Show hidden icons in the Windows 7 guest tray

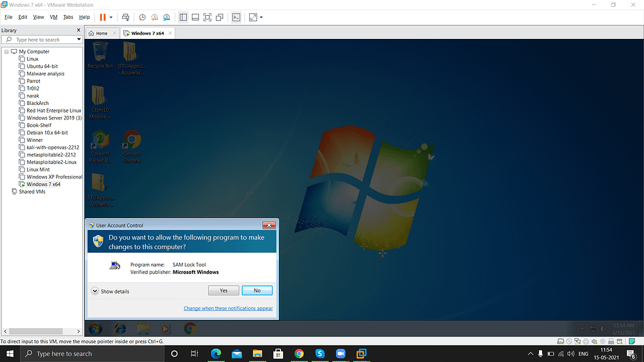pyautogui.click(x=582, y=329)
